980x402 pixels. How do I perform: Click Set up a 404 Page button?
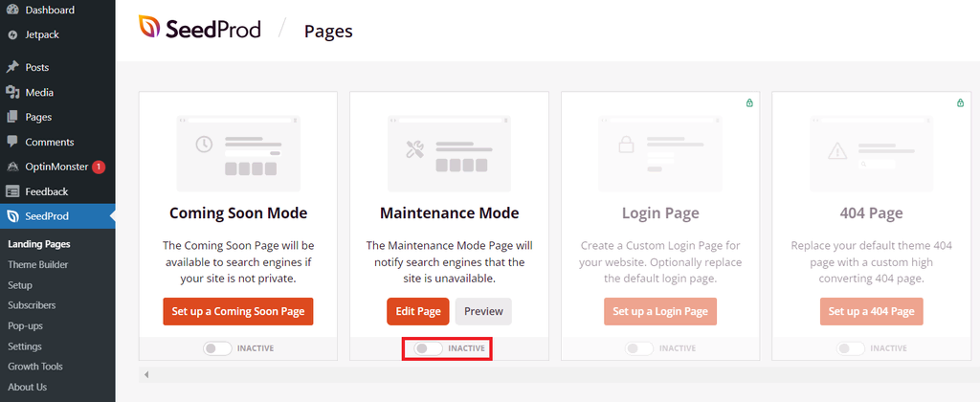(x=871, y=311)
